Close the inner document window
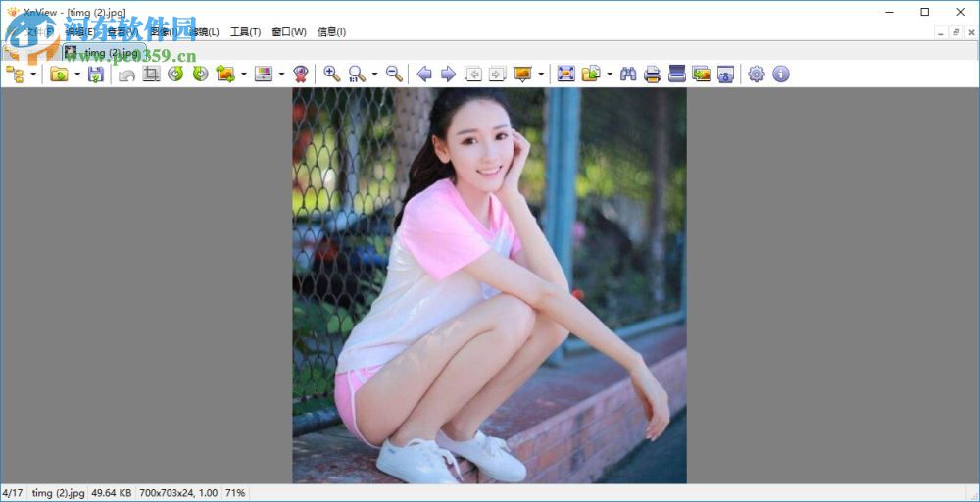Image resolution: width=980 pixels, height=502 pixels. (970, 32)
